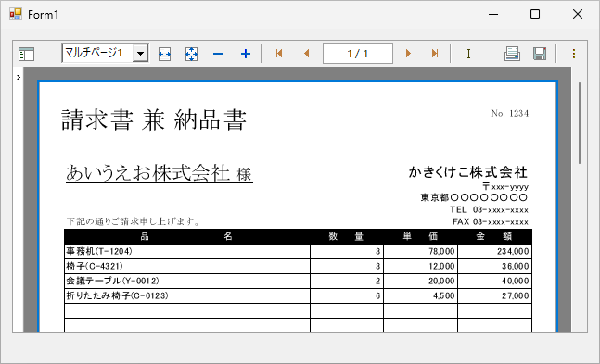Go to the previous page
Image resolution: width=600 pixels, height=364 pixels.
(x=306, y=53)
